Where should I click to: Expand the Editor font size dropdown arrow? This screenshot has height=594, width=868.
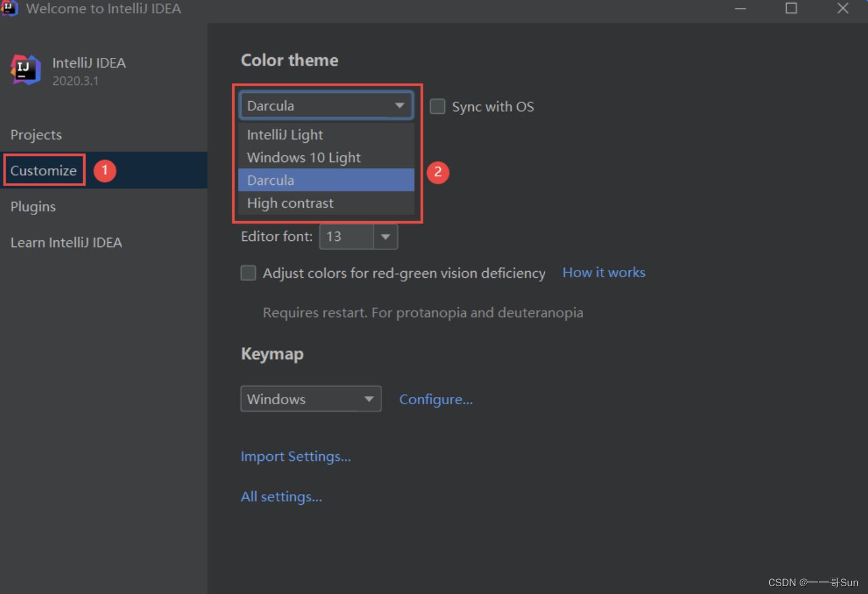(x=386, y=237)
